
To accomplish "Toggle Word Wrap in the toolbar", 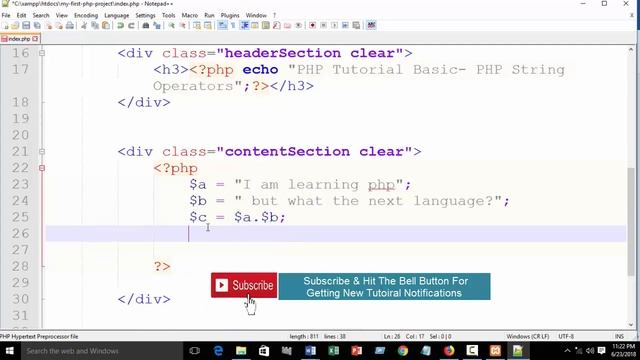I will click(x=222, y=25).
